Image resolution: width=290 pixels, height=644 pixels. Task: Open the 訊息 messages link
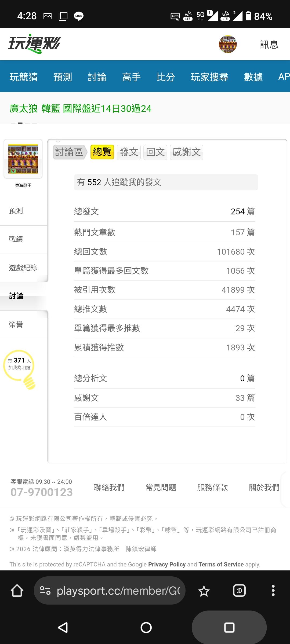point(269,45)
